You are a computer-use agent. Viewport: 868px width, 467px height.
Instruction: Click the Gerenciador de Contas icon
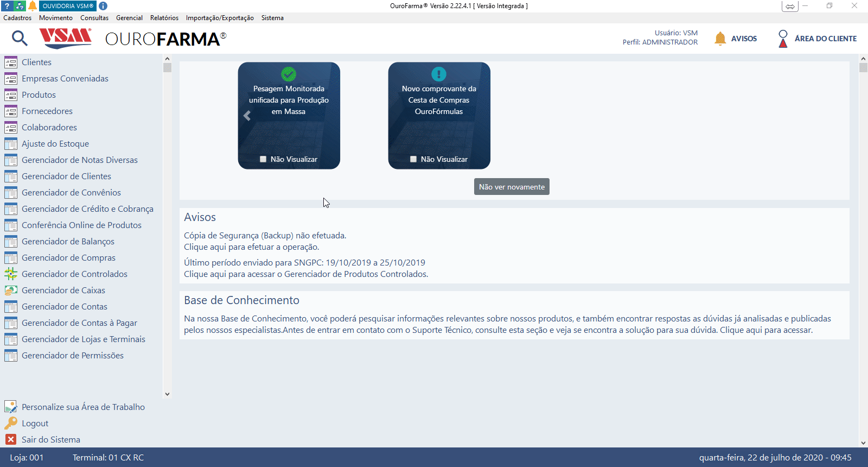[11, 307]
